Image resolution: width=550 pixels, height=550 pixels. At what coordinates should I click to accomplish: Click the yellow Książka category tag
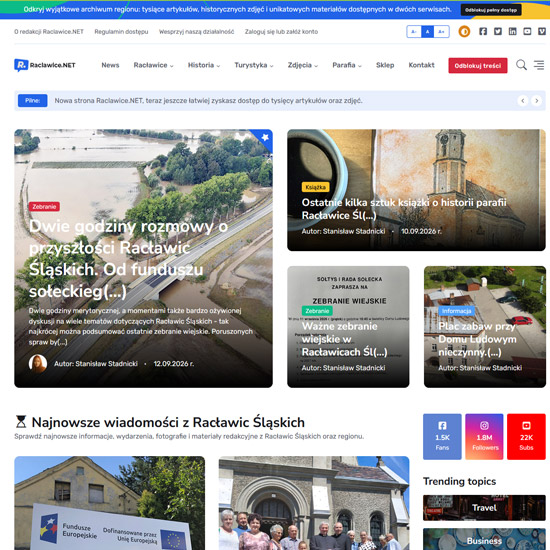[315, 187]
